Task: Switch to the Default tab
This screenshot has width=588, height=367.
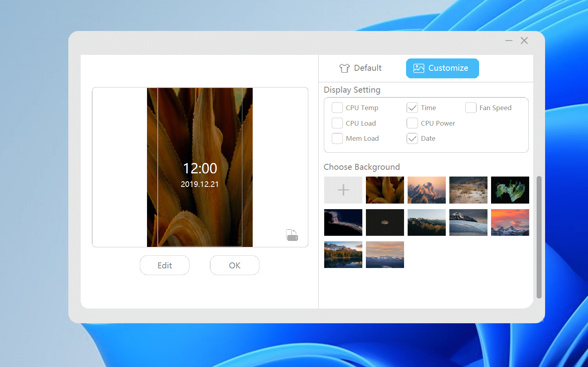Action: point(360,68)
